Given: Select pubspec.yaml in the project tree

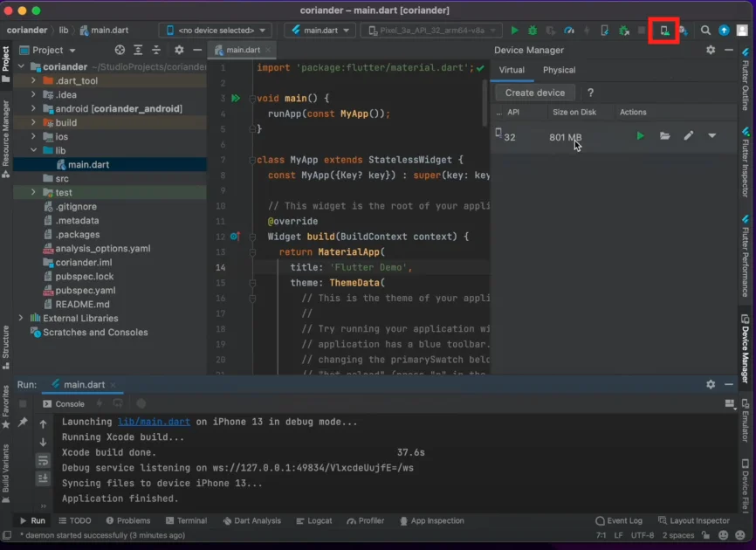Looking at the screenshot, I should [86, 290].
